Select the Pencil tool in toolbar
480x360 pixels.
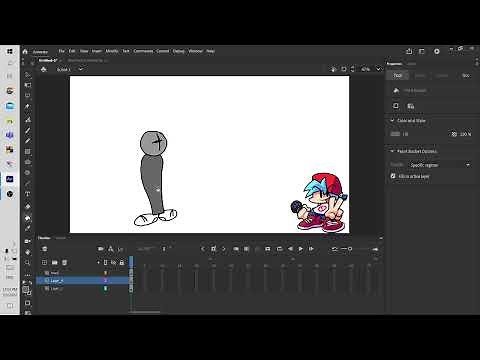pos(28,141)
